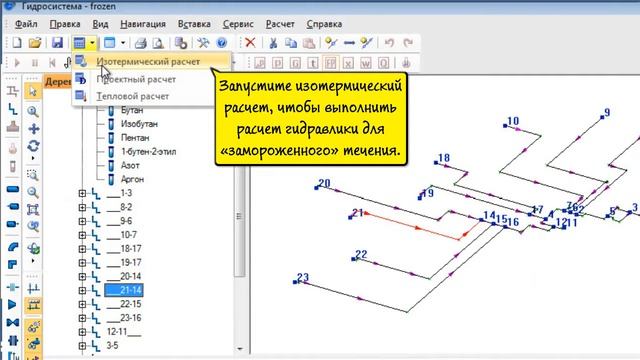Click the Print icon
640x360 pixels.
(141, 42)
